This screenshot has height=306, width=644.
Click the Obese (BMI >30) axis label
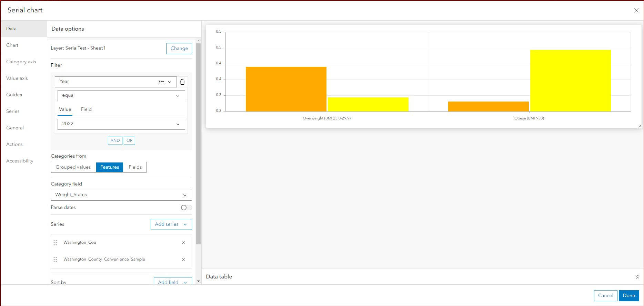pyautogui.click(x=529, y=118)
